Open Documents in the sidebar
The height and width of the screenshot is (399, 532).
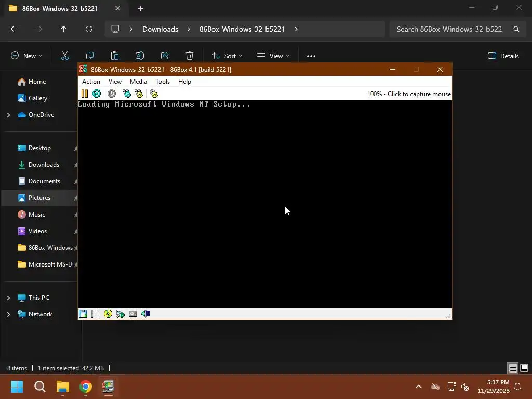pyautogui.click(x=44, y=181)
